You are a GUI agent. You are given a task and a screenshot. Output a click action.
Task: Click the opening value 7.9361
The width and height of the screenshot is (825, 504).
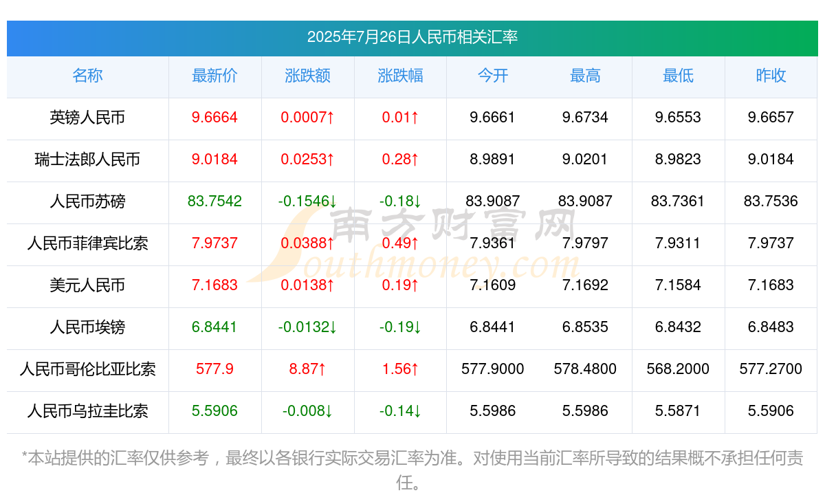[x=493, y=243]
